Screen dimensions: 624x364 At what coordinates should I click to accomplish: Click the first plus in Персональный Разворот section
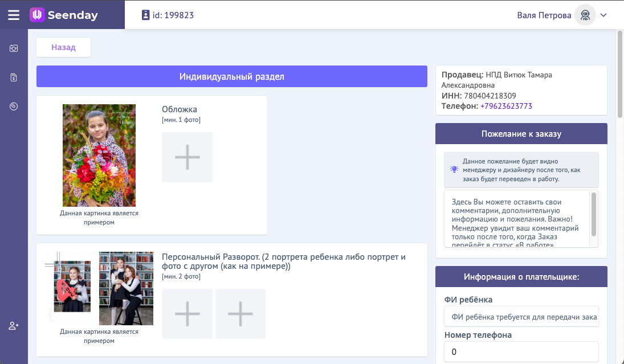(x=187, y=314)
